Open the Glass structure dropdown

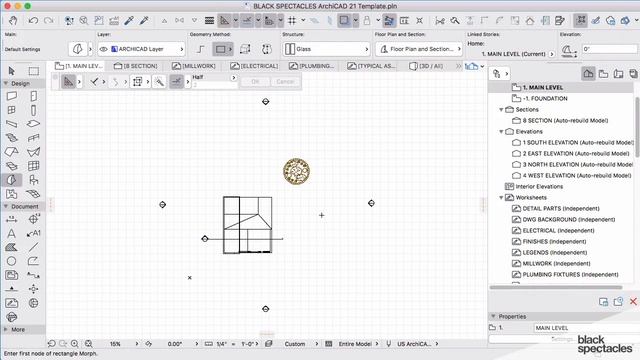(326, 49)
